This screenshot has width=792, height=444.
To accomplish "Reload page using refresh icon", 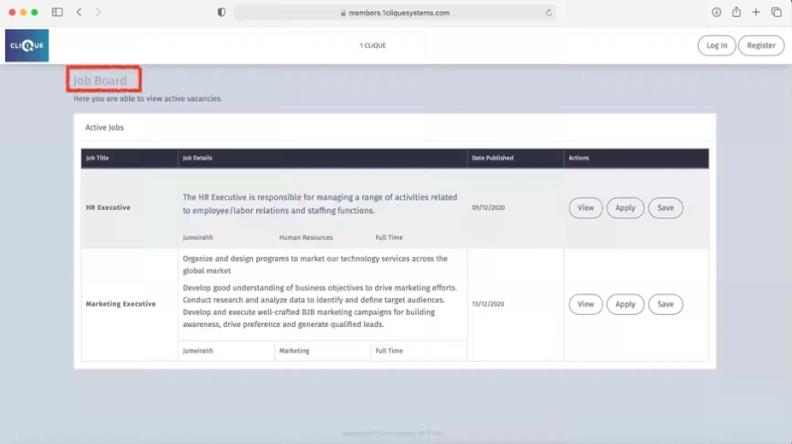I will pos(549,12).
